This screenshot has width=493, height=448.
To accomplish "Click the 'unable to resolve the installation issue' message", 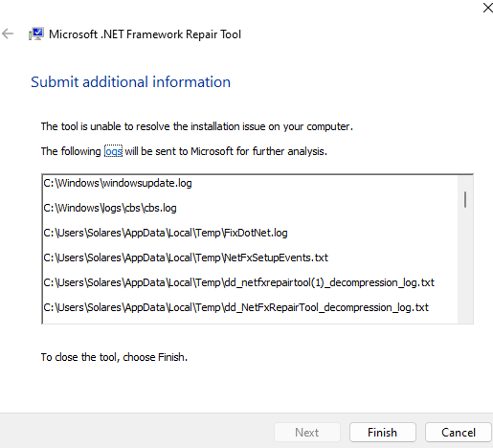I will [197, 126].
